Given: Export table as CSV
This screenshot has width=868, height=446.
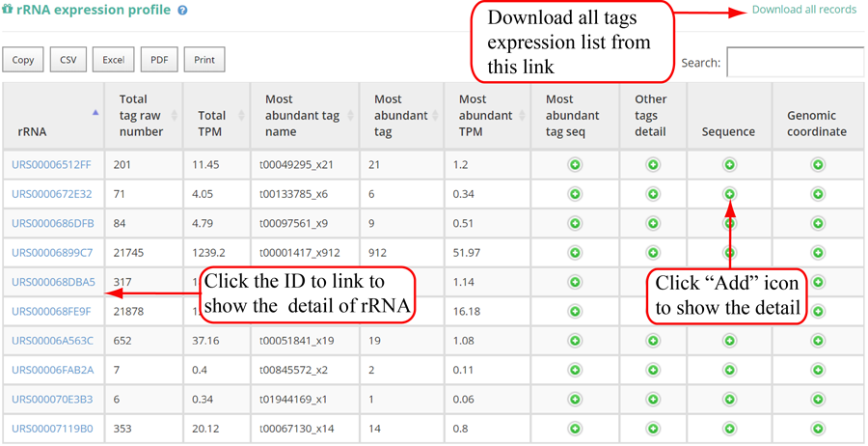Looking at the screenshot, I should (x=68, y=60).
